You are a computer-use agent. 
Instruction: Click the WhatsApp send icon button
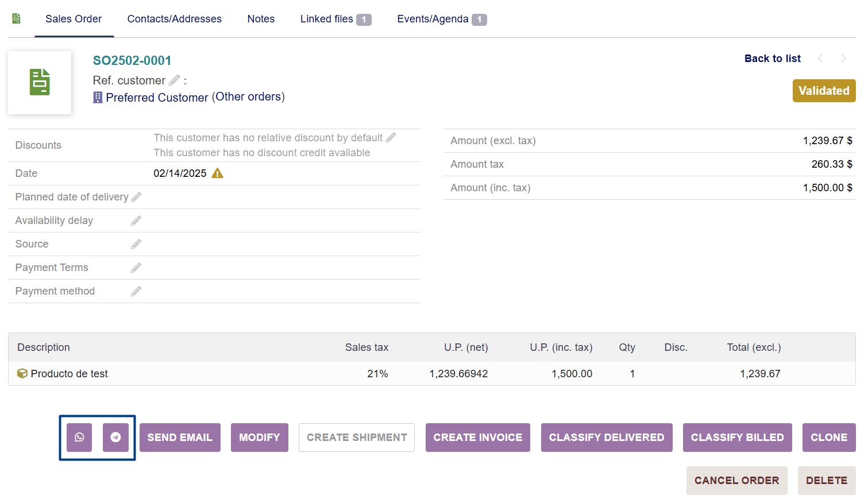pyautogui.click(x=79, y=438)
